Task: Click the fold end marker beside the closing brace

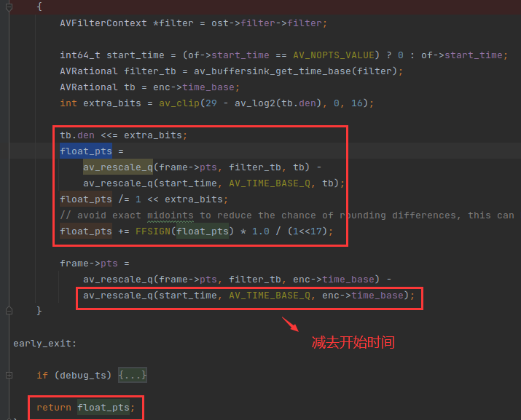Action: [9, 312]
